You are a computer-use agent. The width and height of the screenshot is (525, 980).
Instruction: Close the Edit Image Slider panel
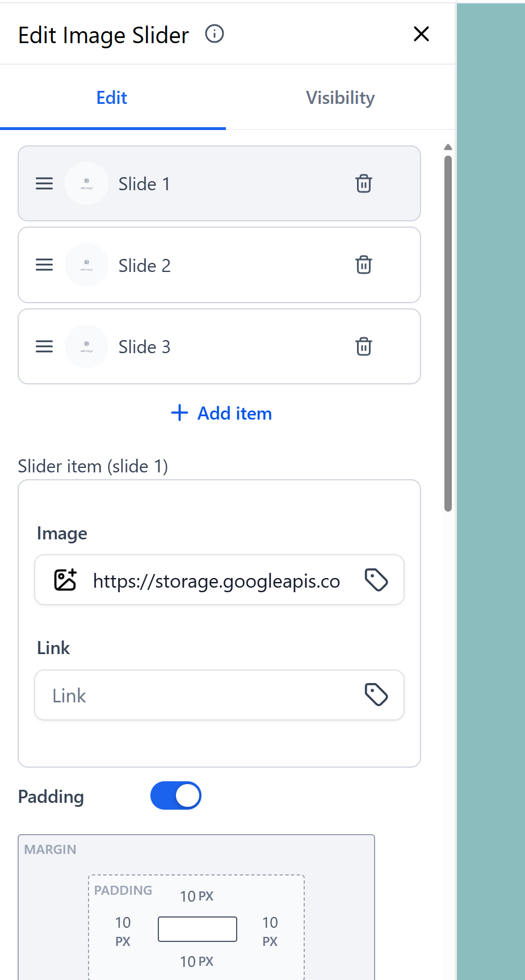point(421,34)
